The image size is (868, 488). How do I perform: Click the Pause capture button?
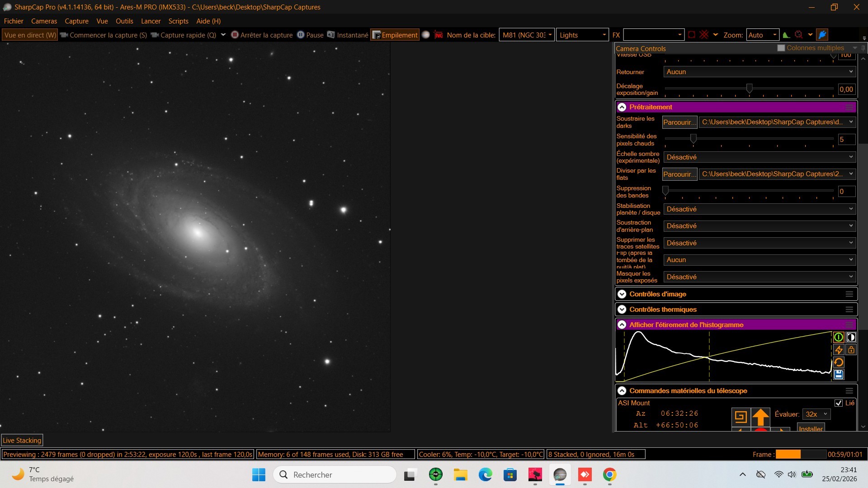(310, 35)
